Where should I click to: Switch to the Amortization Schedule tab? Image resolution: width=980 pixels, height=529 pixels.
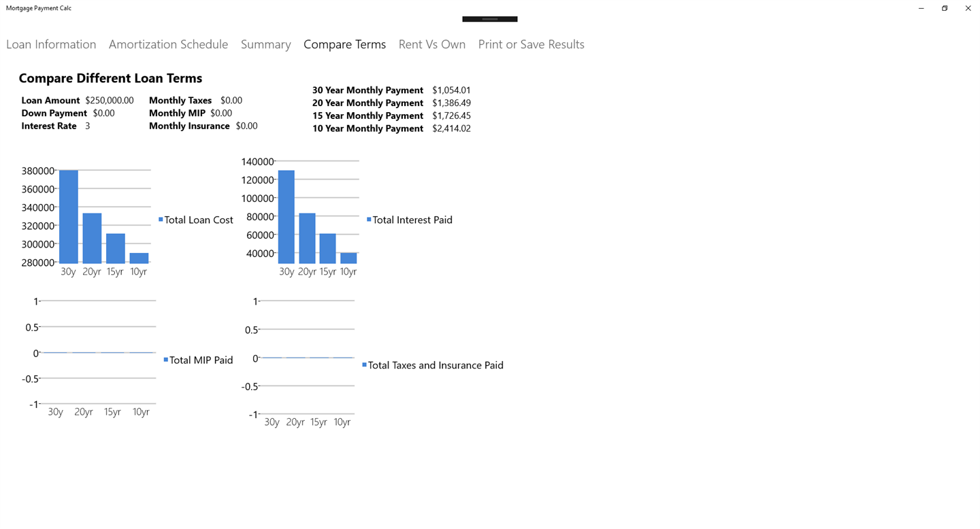(168, 44)
